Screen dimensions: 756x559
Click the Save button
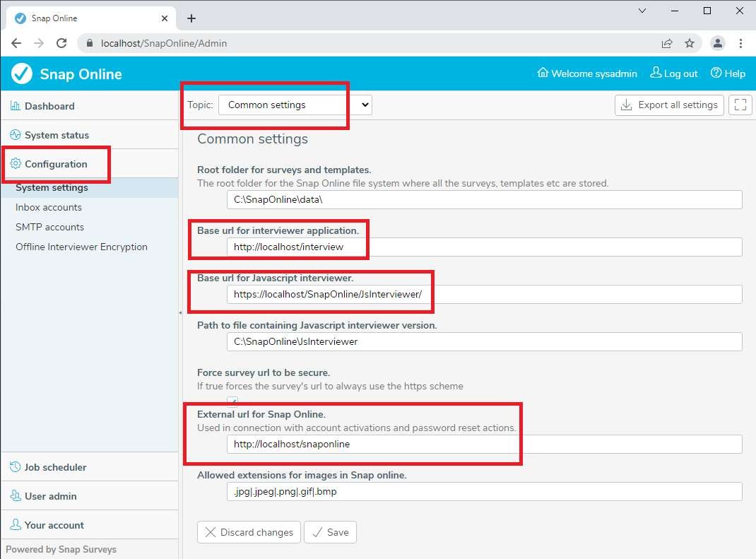tap(330, 532)
